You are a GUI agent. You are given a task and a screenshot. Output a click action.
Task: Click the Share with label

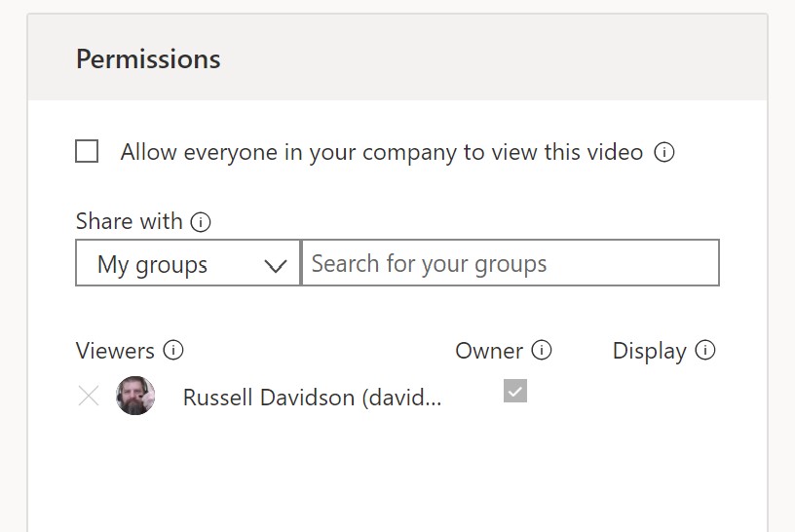(x=129, y=221)
